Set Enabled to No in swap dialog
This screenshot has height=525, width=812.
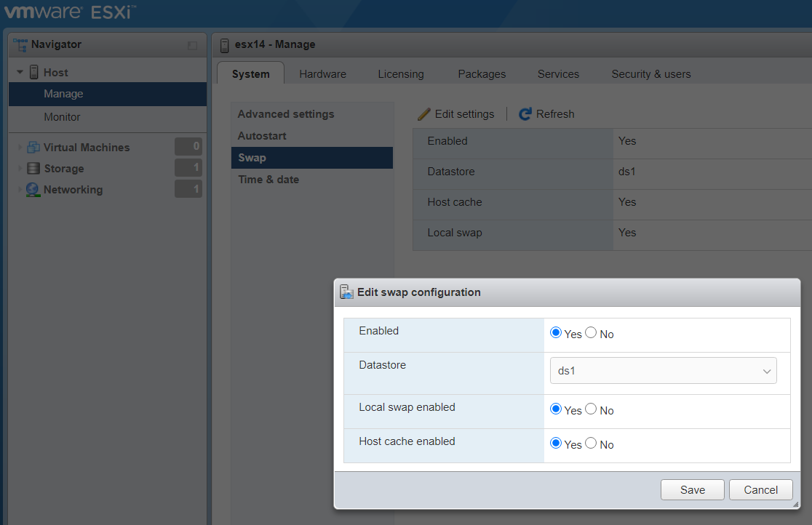click(591, 333)
